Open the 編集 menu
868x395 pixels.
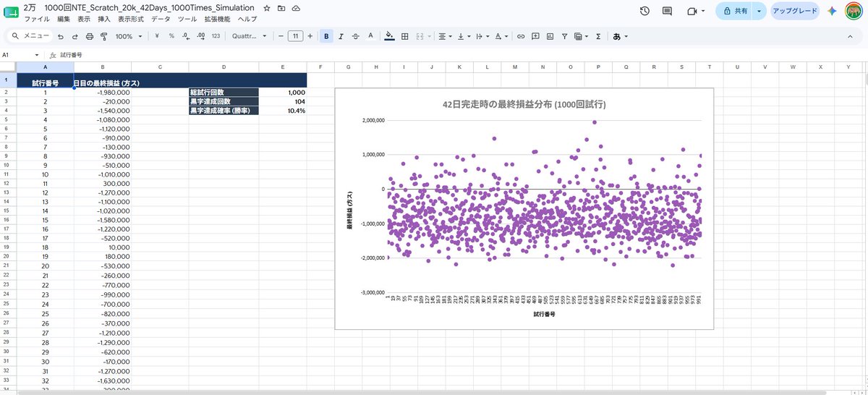coord(64,19)
